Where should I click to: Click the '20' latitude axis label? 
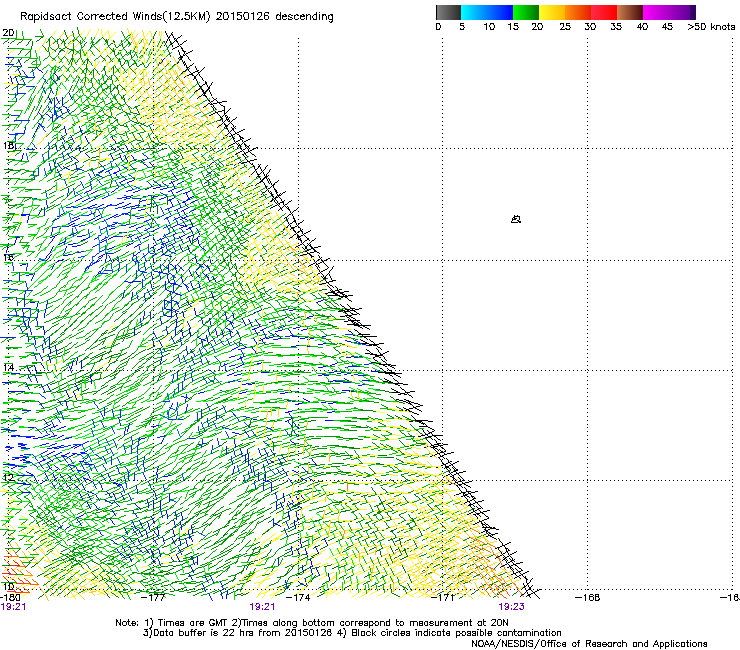(8, 33)
